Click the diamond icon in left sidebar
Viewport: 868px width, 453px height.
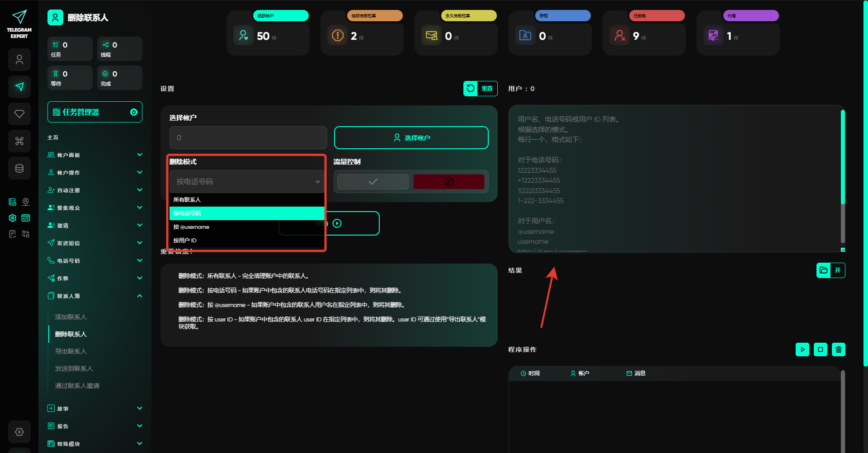(19, 114)
